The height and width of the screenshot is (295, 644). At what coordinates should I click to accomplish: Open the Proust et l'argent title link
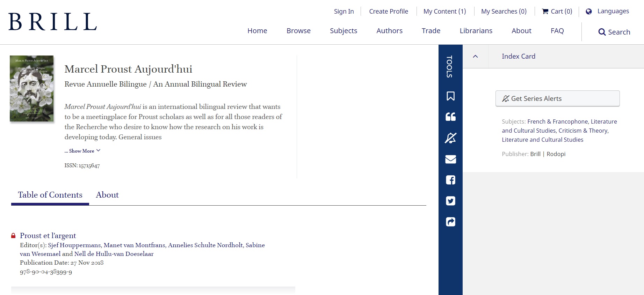click(x=48, y=236)
